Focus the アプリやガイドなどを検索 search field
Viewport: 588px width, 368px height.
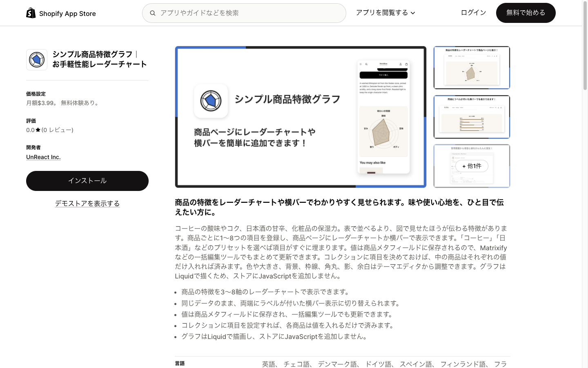coord(244,13)
